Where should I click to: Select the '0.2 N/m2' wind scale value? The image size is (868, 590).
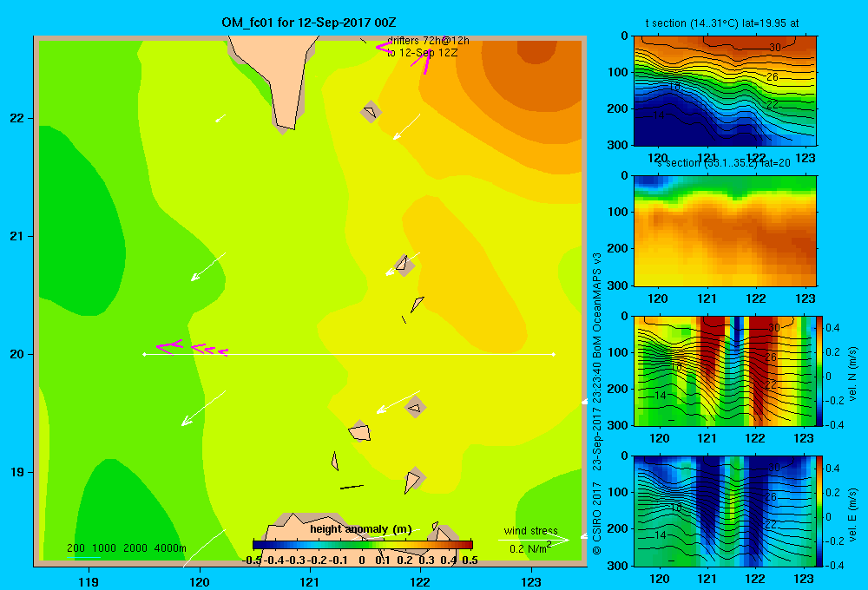pyautogui.click(x=530, y=548)
